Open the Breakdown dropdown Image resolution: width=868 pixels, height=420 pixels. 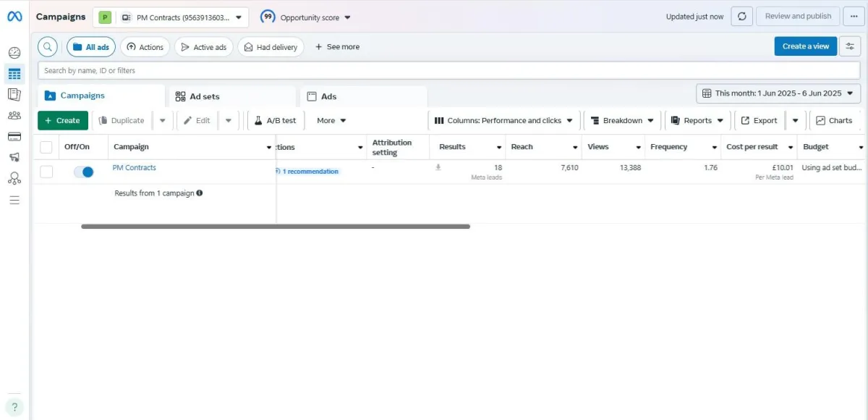pyautogui.click(x=622, y=121)
